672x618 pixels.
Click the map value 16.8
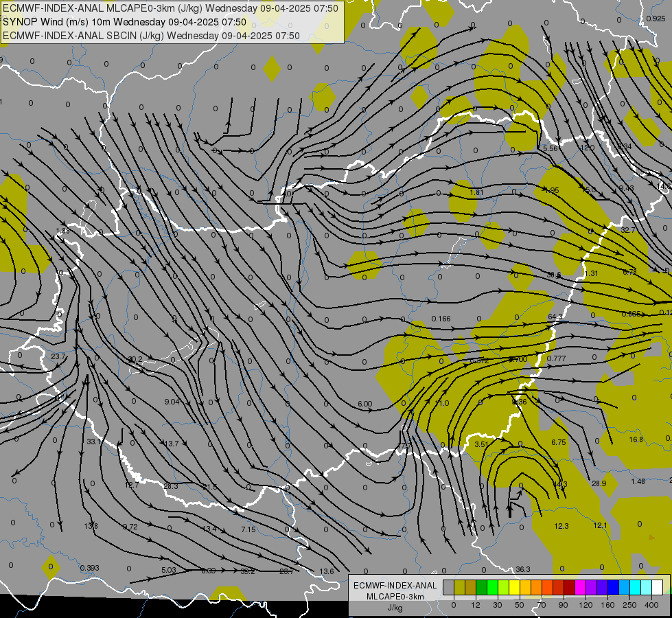point(636,439)
